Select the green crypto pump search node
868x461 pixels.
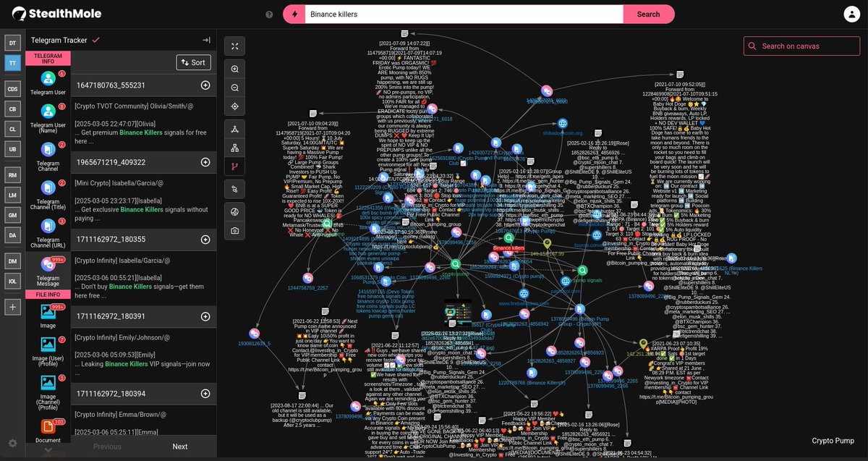[x=456, y=264]
